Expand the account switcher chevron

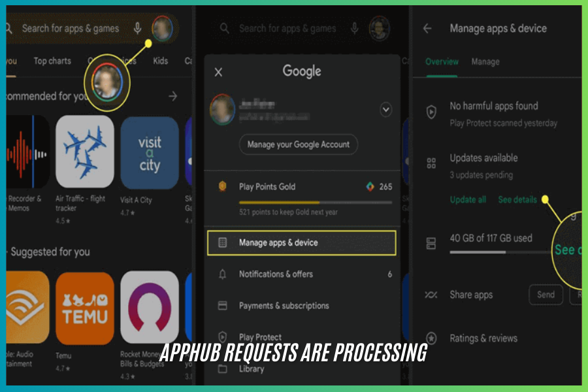[386, 110]
